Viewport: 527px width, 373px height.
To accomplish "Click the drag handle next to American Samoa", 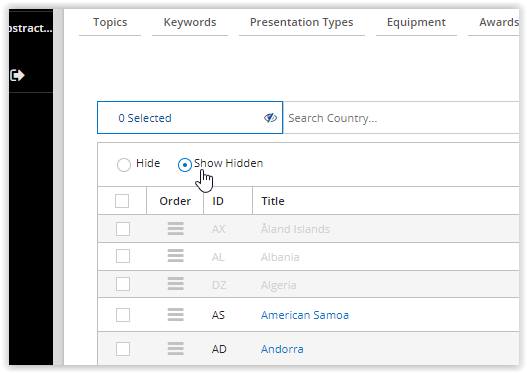I will [175, 315].
